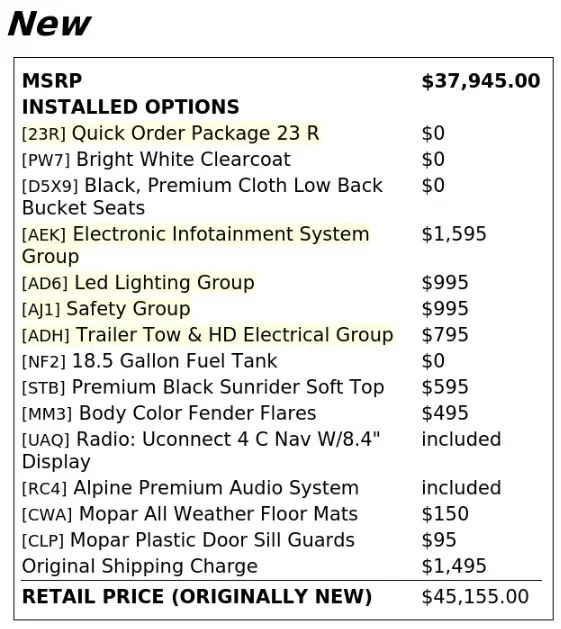The image size is (561, 629).
Task: Click the Quick Order Package 23 R option
Action: [171, 134]
